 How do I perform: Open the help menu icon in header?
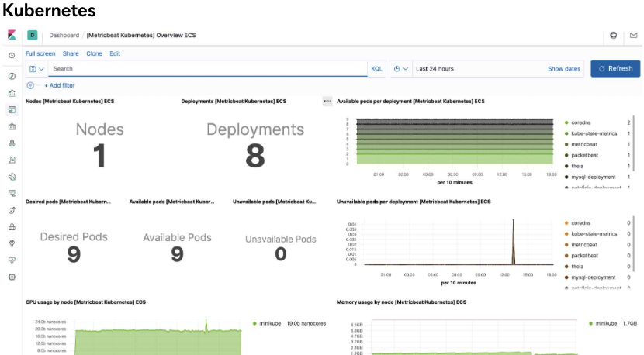[613, 36]
